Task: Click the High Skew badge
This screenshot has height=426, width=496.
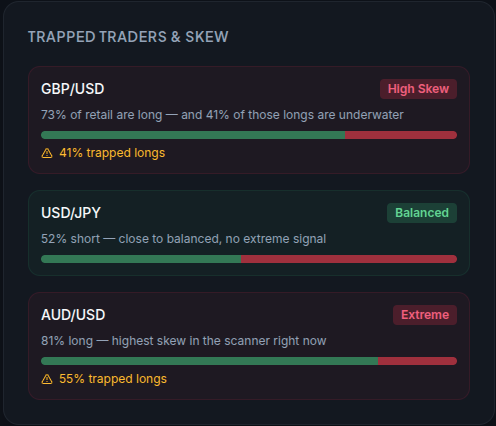Action: (418, 89)
